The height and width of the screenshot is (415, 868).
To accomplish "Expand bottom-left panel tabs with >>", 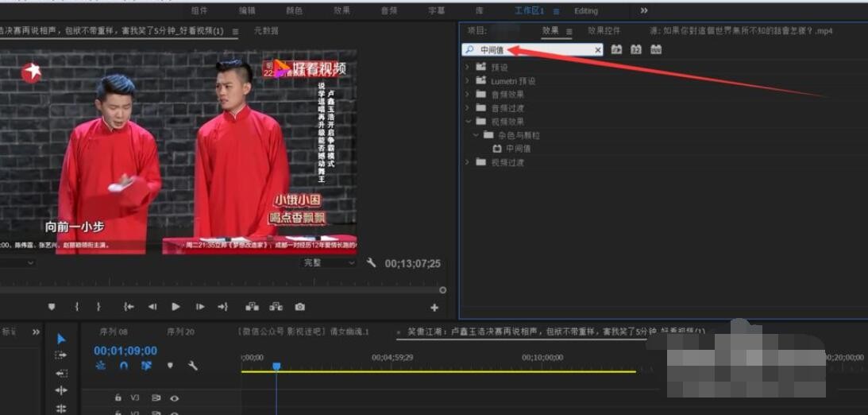I will pos(36,332).
